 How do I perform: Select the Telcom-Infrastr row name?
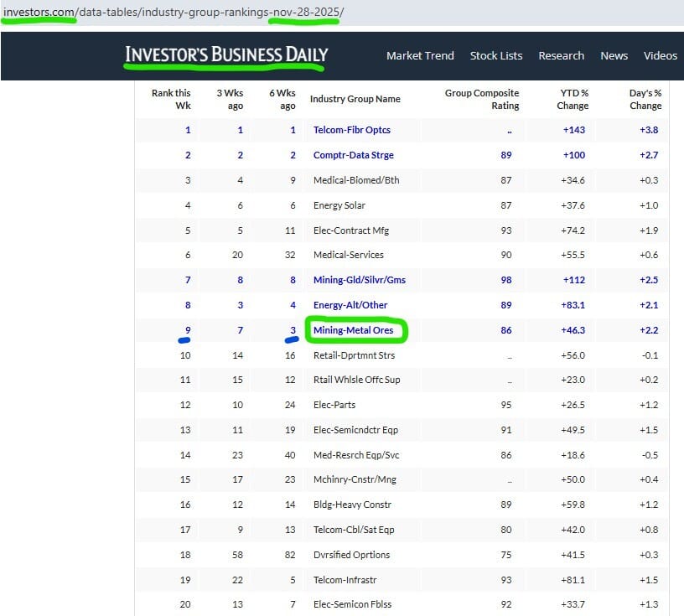point(345,580)
